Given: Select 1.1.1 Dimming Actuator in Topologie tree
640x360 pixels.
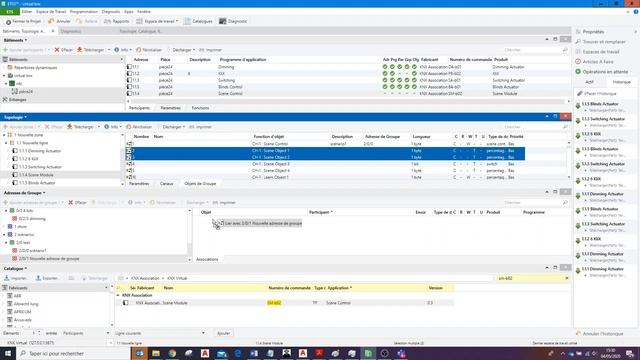Looking at the screenshot, I should [x=36, y=151].
